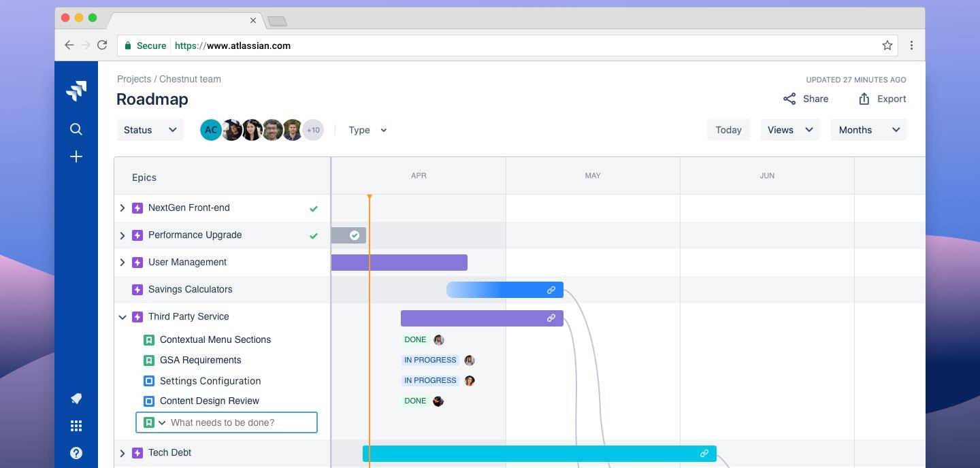Open the GSA Requirements issue
The image size is (980, 468).
point(201,361)
